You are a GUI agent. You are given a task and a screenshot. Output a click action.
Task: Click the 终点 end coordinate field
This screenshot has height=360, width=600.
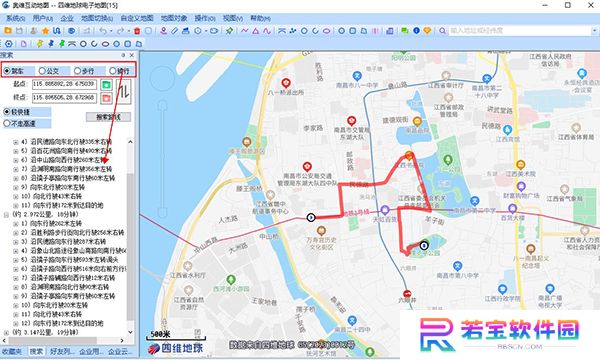pos(64,98)
